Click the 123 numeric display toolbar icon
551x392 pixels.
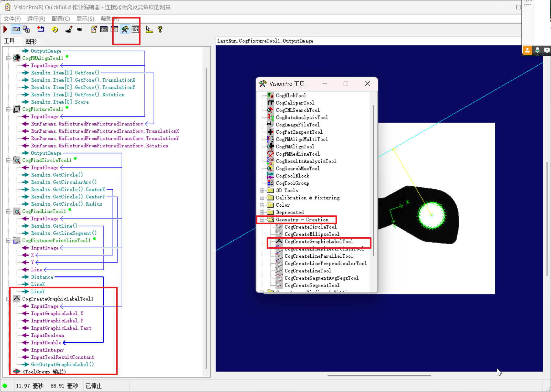click(x=104, y=29)
